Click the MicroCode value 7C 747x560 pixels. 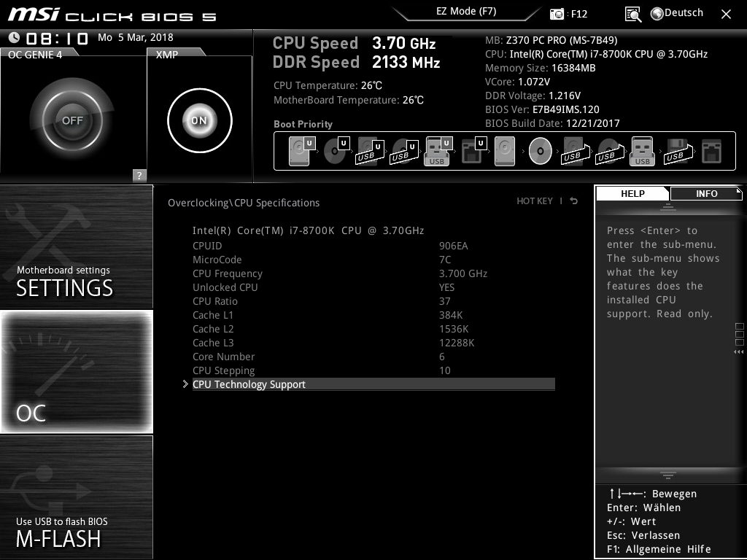click(x=445, y=260)
